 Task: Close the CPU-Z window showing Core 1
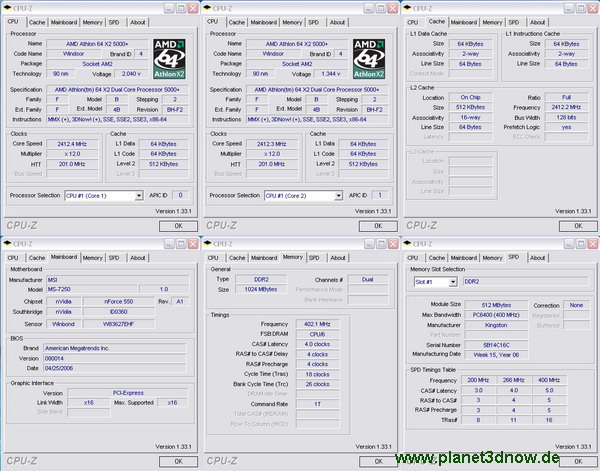[x=193, y=8]
